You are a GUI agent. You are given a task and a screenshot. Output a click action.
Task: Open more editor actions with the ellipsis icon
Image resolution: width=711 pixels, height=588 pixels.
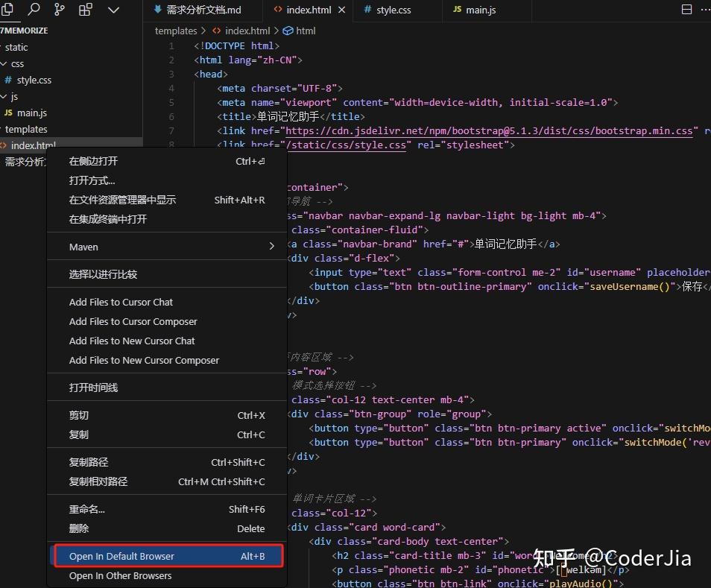point(705,9)
